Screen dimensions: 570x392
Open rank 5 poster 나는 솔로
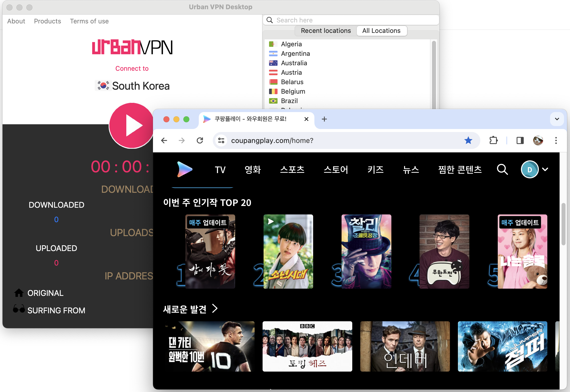point(522,252)
